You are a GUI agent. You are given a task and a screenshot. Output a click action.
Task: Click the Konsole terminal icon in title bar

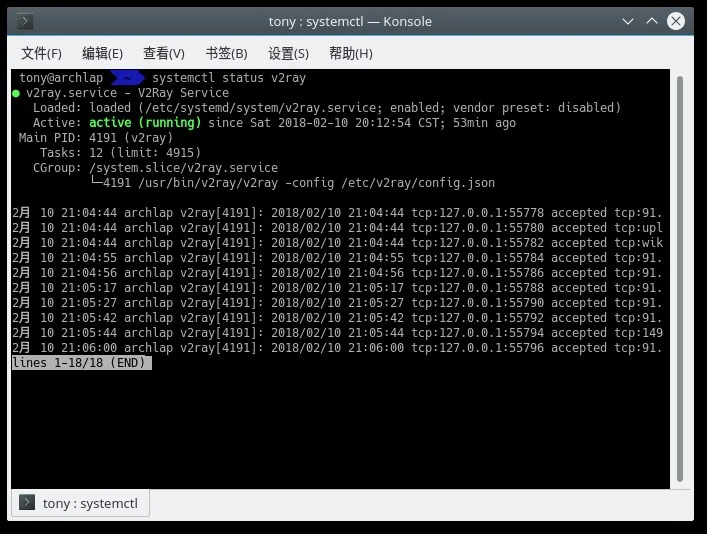[x=25, y=21]
